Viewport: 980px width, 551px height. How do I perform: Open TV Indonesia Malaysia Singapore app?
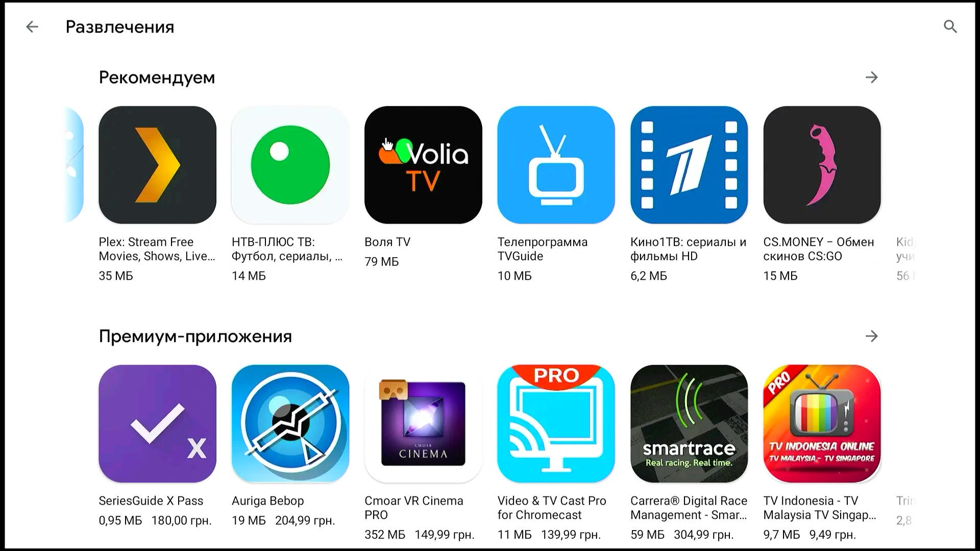pyautogui.click(x=822, y=424)
